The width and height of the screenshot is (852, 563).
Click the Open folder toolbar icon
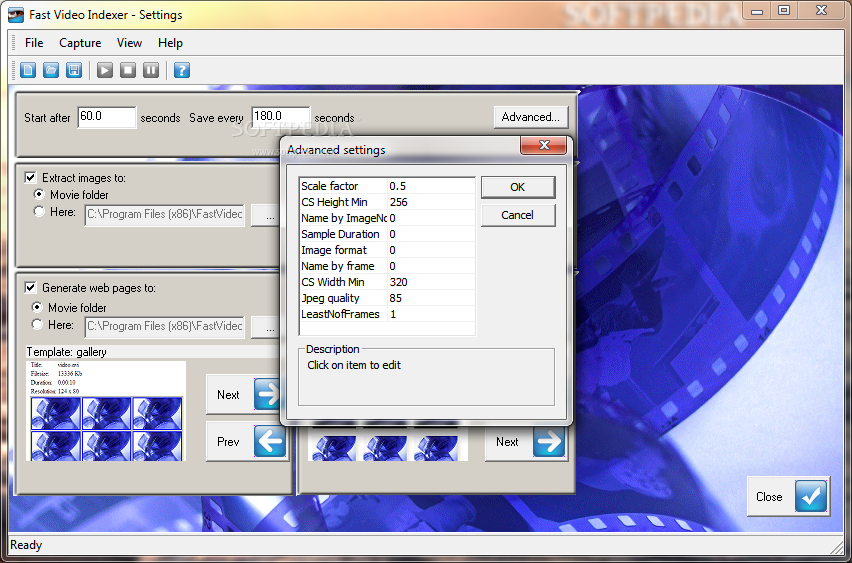click(51, 70)
